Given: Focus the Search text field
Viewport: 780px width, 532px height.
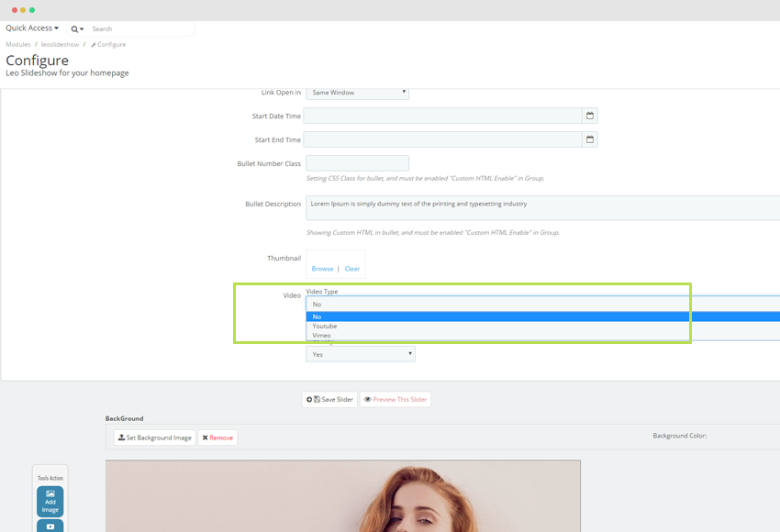Looking at the screenshot, I should click(140, 28).
